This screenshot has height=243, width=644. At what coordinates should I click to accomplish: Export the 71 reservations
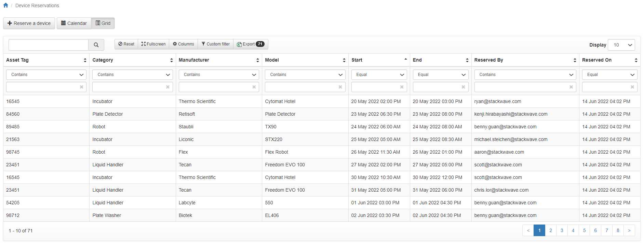pos(250,44)
